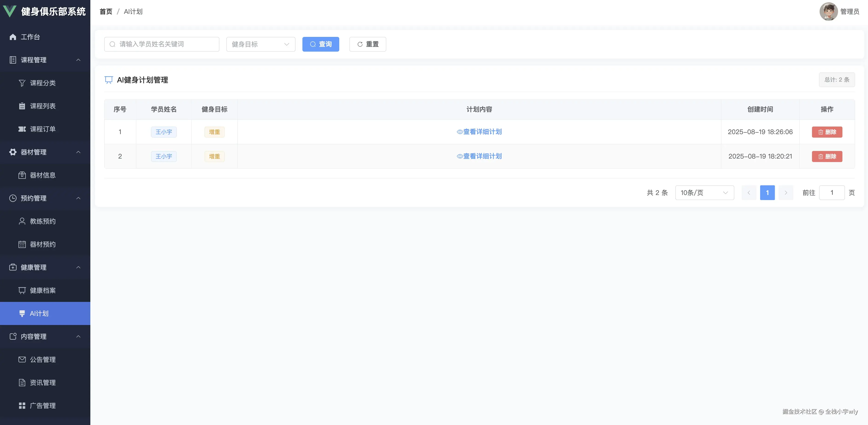Open the 10条/页 page size dropdown
The image size is (868, 425).
(704, 193)
